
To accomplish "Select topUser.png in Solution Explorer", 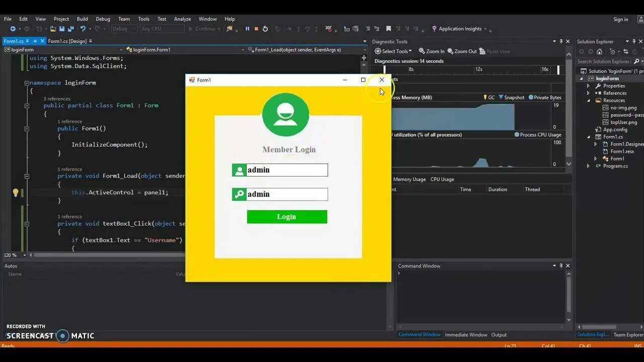I will 623,122.
